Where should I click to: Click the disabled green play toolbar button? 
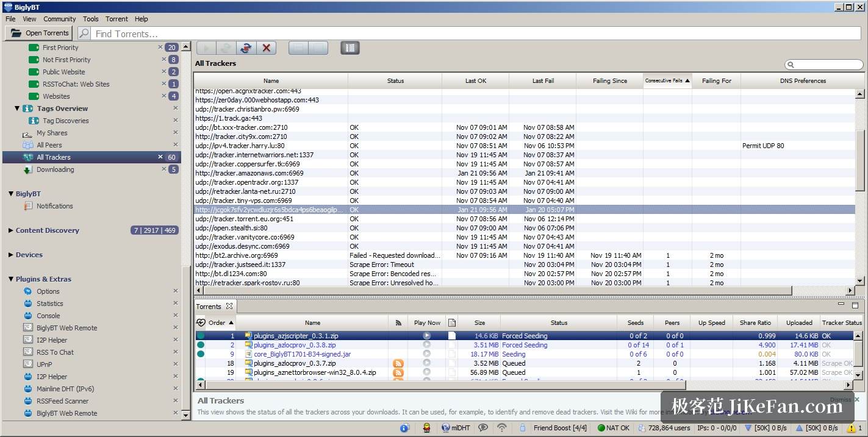[x=206, y=48]
